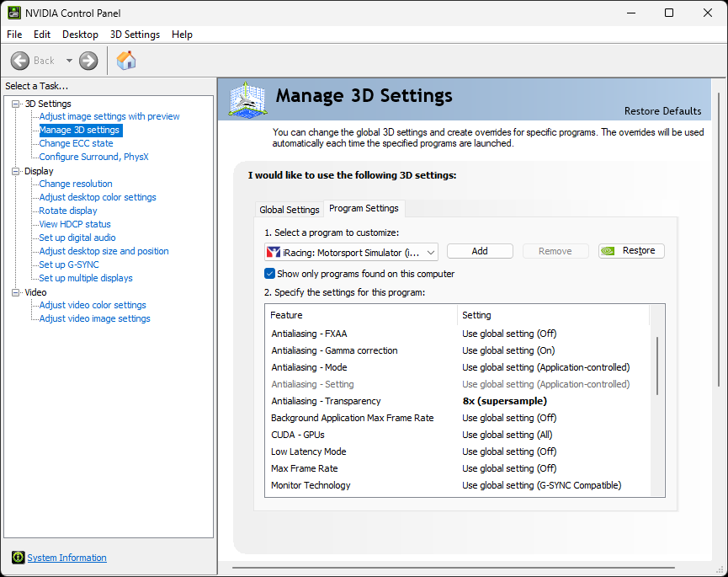Click the 'Feature' column header

(361, 315)
